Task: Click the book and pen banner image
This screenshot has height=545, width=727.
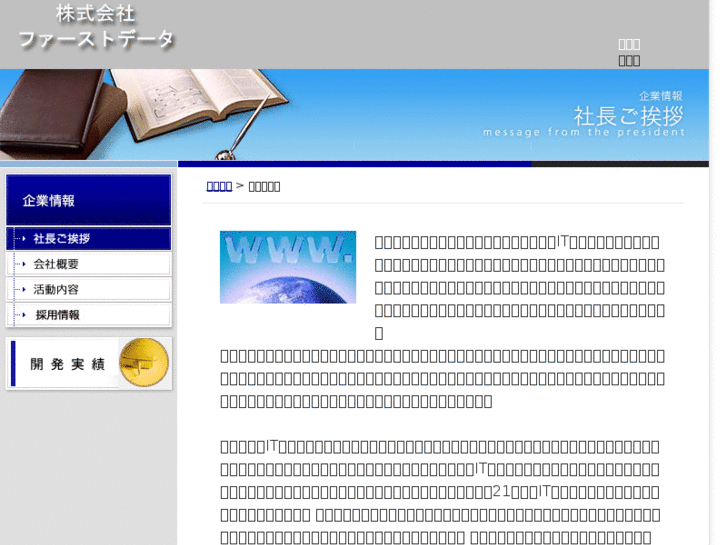Action: click(x=144, y=115)
